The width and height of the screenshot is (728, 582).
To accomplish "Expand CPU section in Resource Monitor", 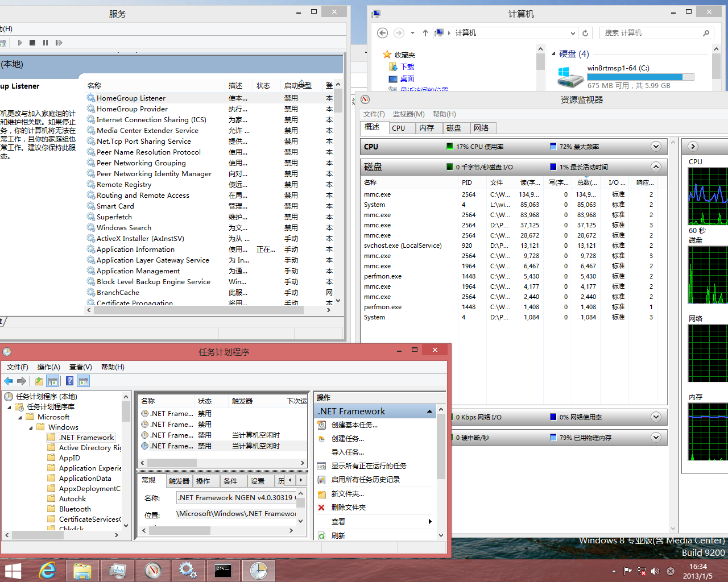I will tap(656, 147).
